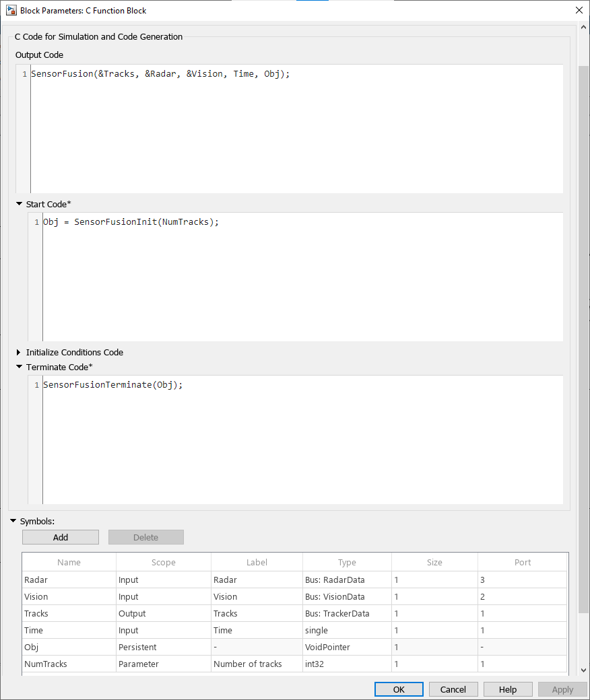Click the Scope column header
590x700 pixels.
point(163,562)
